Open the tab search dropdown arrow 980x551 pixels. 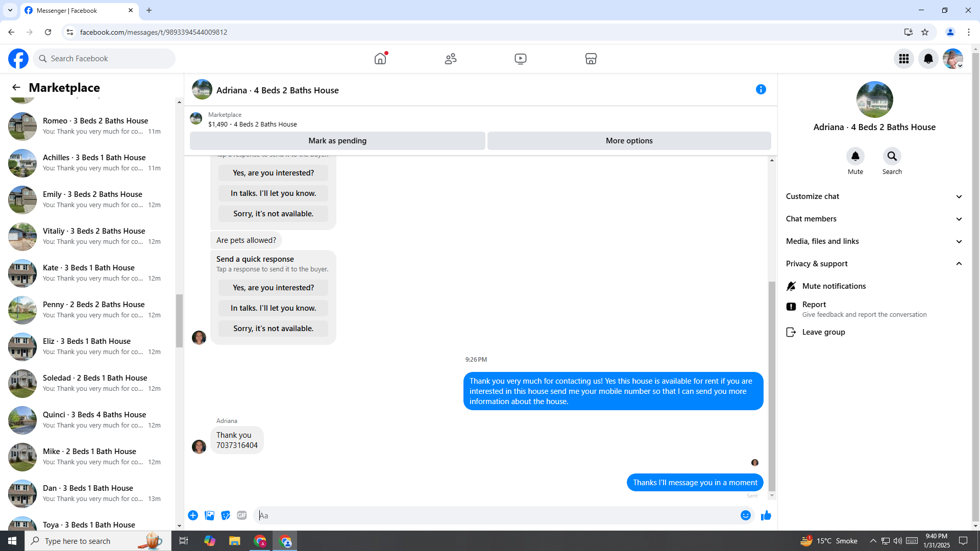point(10,10)
